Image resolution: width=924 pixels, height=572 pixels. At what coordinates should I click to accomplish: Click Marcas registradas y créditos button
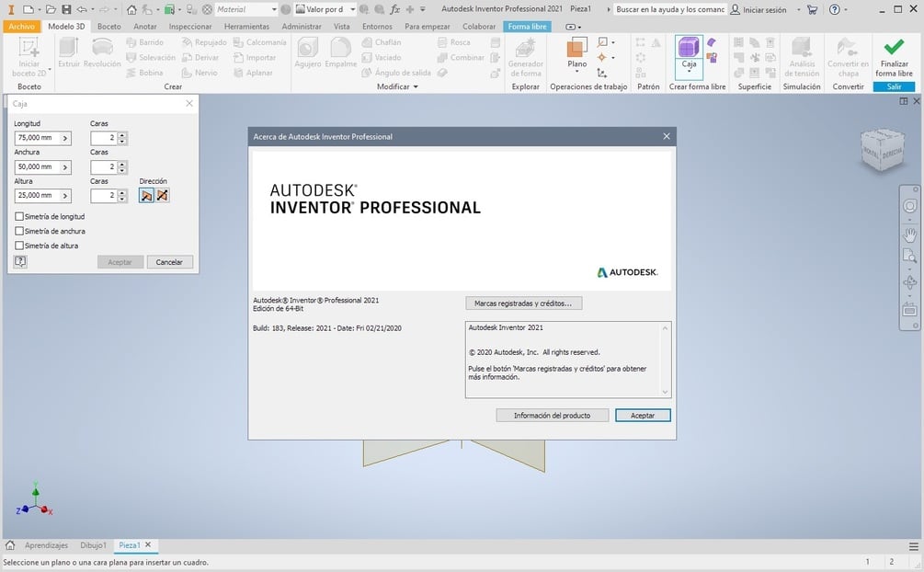(x=523, y=303)
